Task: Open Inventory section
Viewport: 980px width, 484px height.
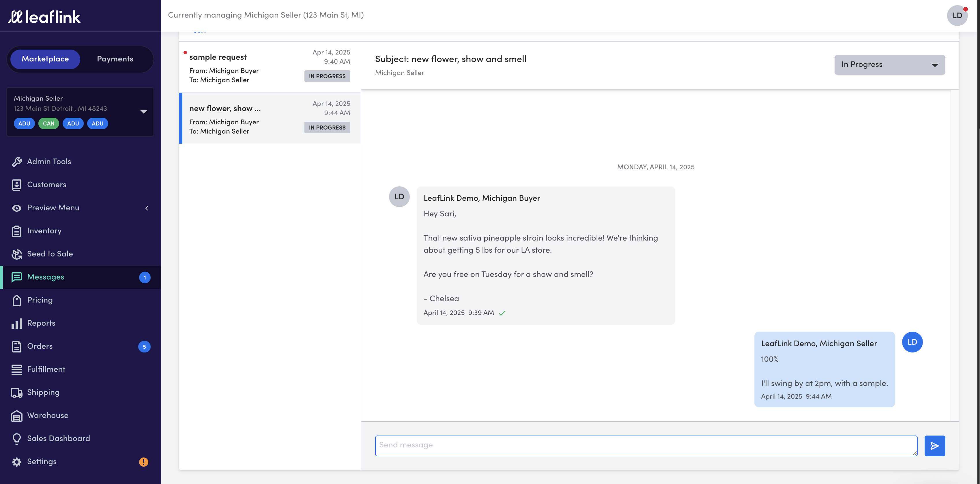Action: tap(80, 231)
